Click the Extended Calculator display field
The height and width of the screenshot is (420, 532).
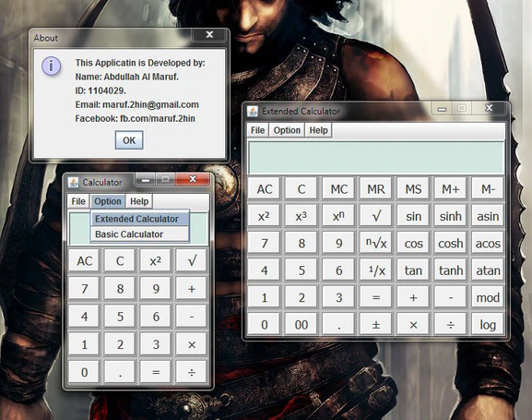(x=376, y=158)
